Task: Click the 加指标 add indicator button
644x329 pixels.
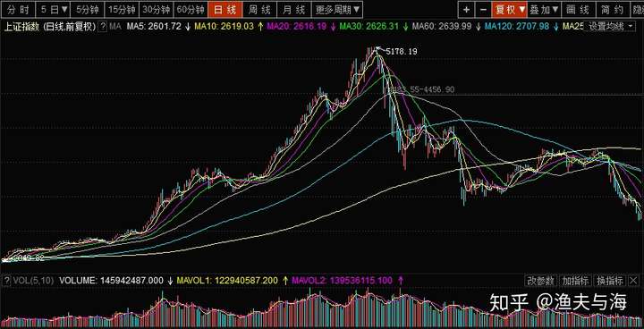Action: pyautogui.click(x=576, y=281)
